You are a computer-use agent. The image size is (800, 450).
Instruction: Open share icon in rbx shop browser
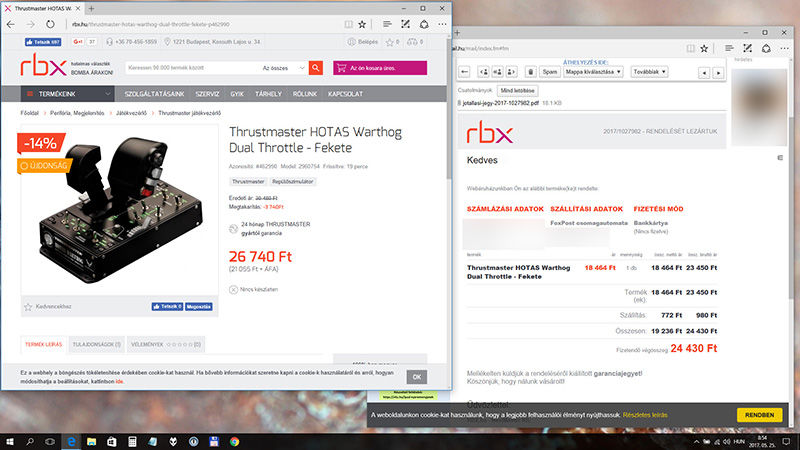click(424, 24)
